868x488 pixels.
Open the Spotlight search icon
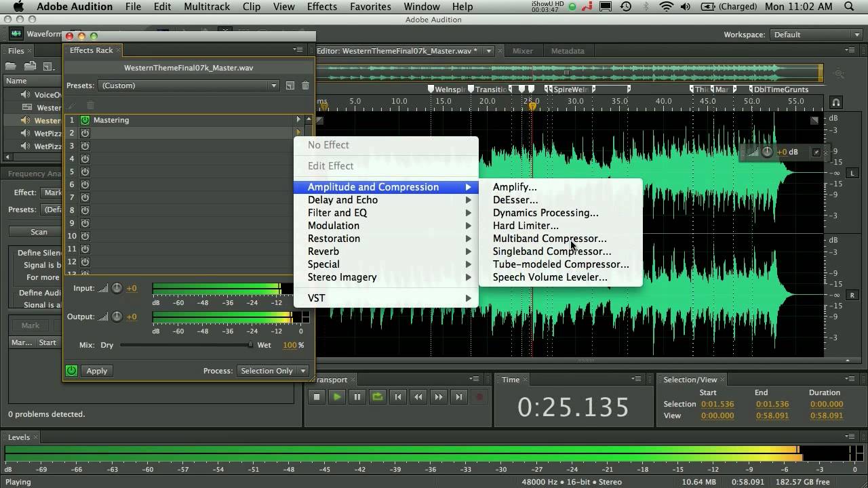click(x=849, y=7)
